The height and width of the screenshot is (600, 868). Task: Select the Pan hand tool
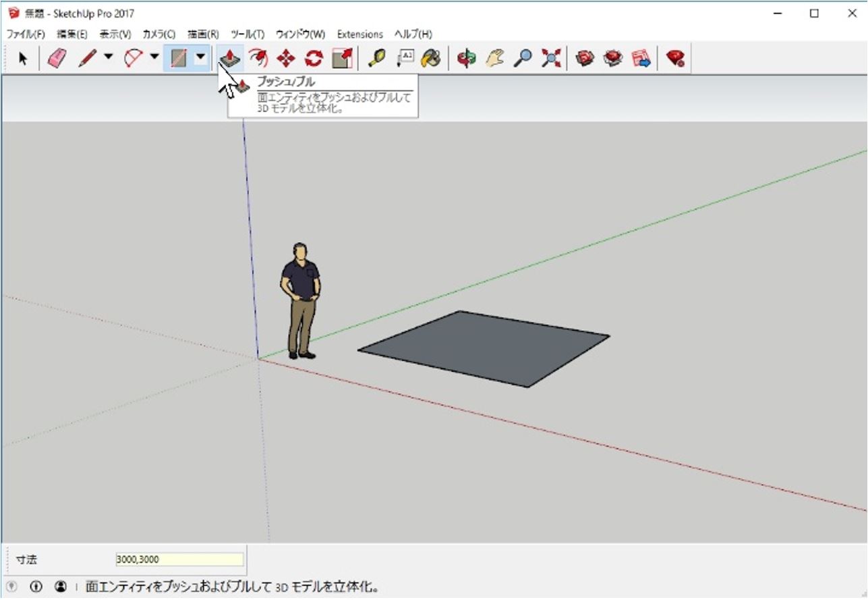[x=494, y=59]
